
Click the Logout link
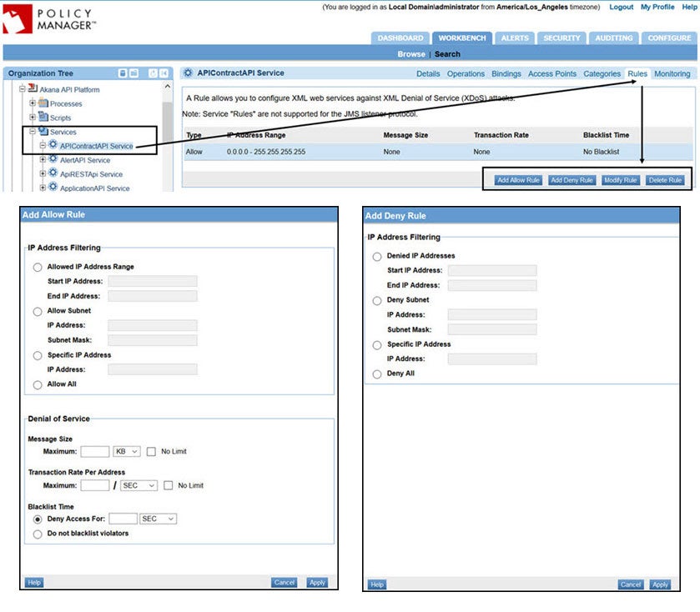(621, 8)
